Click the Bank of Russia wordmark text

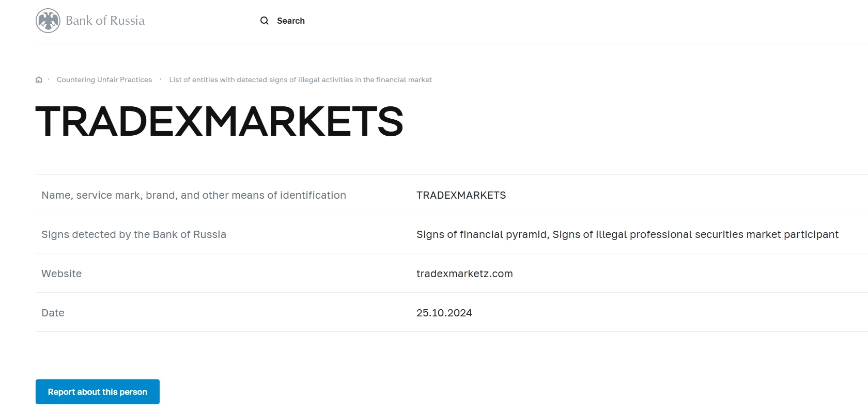(x=105, y=21)
